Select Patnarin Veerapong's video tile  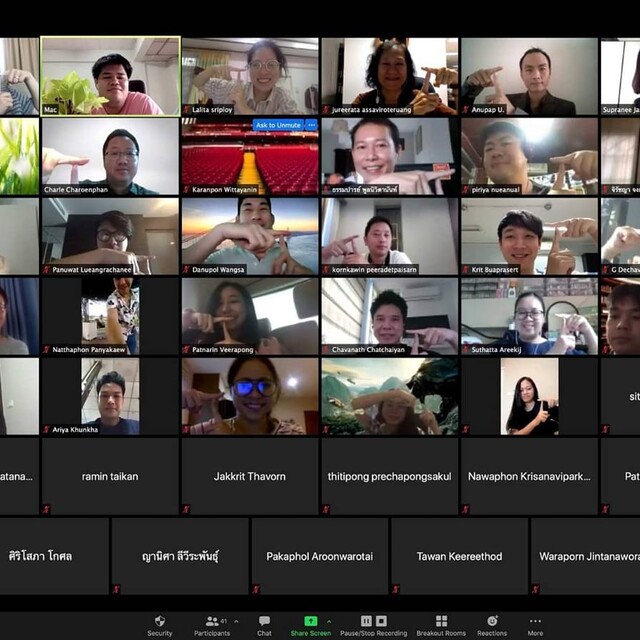[x=250, y=316]
